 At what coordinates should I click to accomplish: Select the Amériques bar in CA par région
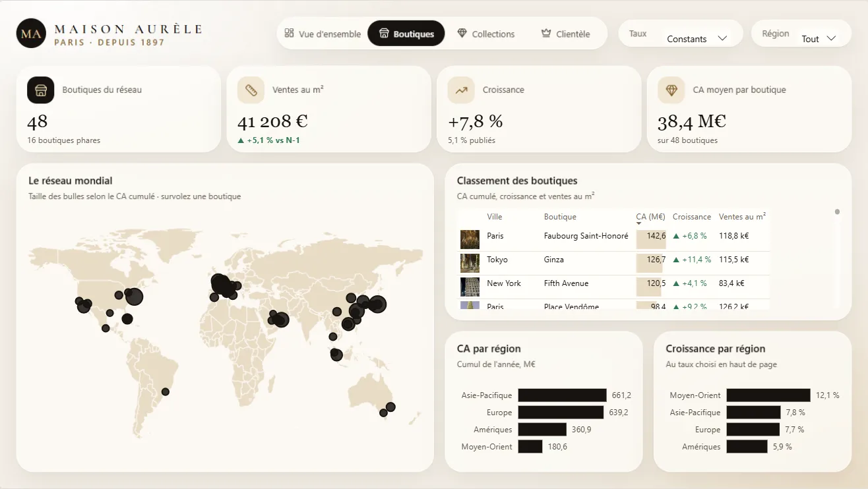tap(542, 430)
